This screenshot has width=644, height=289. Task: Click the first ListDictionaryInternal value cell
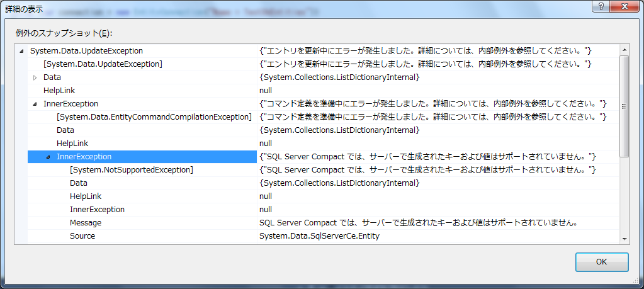coord(438,77)
